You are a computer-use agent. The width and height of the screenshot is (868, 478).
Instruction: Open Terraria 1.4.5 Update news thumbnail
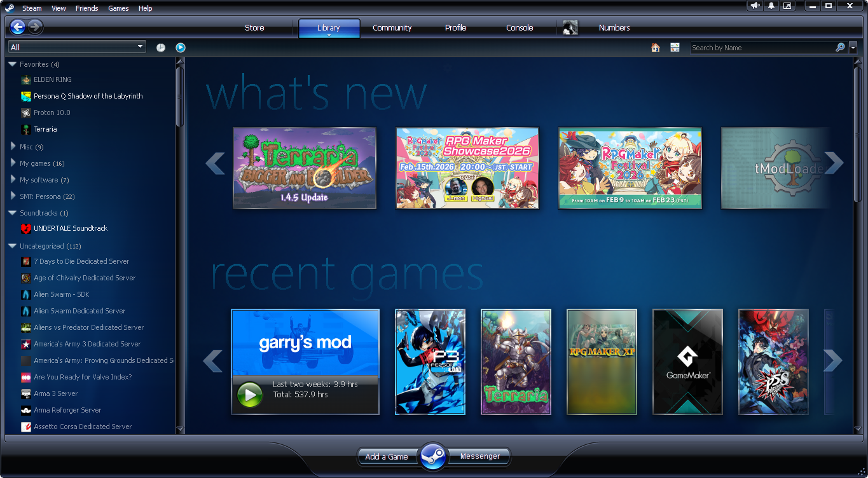tap(305, 168)
